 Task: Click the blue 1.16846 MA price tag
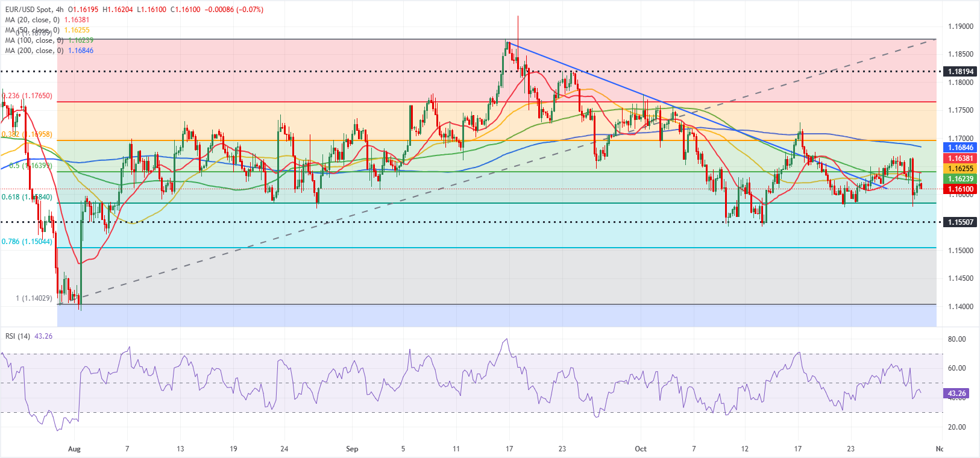point(960,148)
